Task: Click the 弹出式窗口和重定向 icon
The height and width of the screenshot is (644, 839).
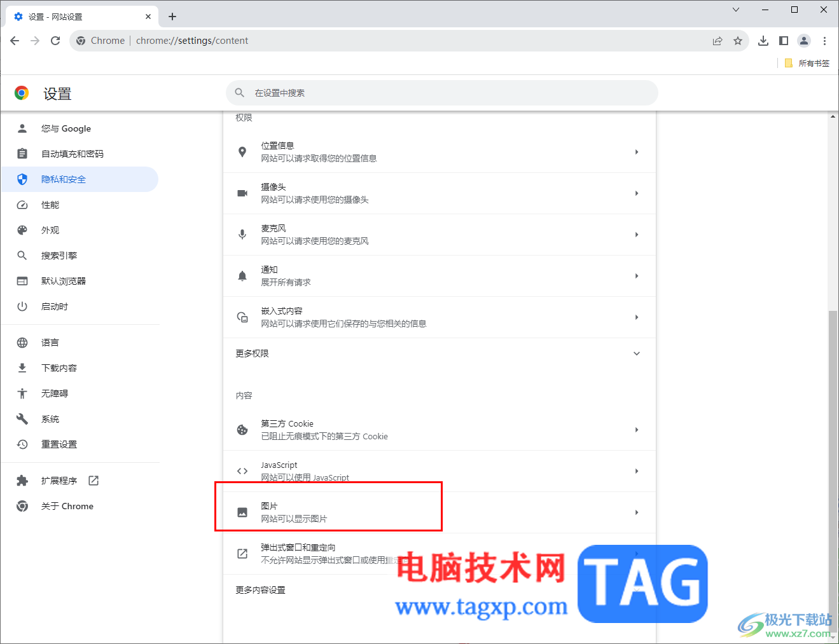Action: (242, 554)
